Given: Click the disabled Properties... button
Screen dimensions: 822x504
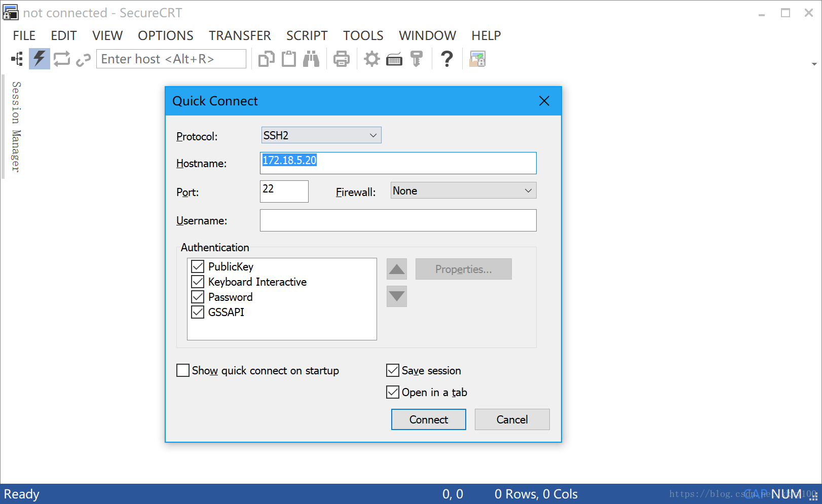Looking at the screenshot, I should [464, 269].
